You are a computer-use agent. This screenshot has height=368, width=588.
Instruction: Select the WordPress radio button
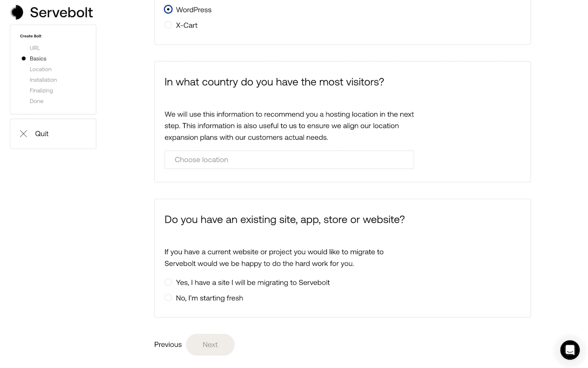168,9
